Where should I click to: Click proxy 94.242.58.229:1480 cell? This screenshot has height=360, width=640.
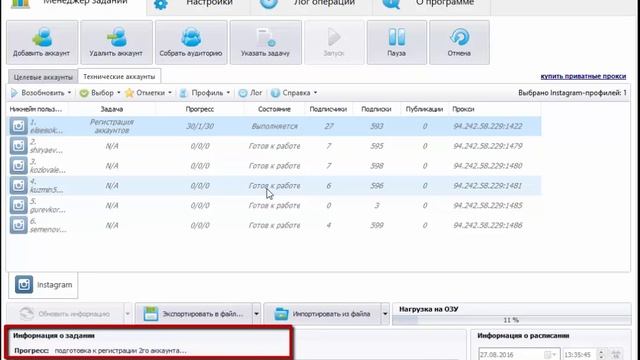487,166
